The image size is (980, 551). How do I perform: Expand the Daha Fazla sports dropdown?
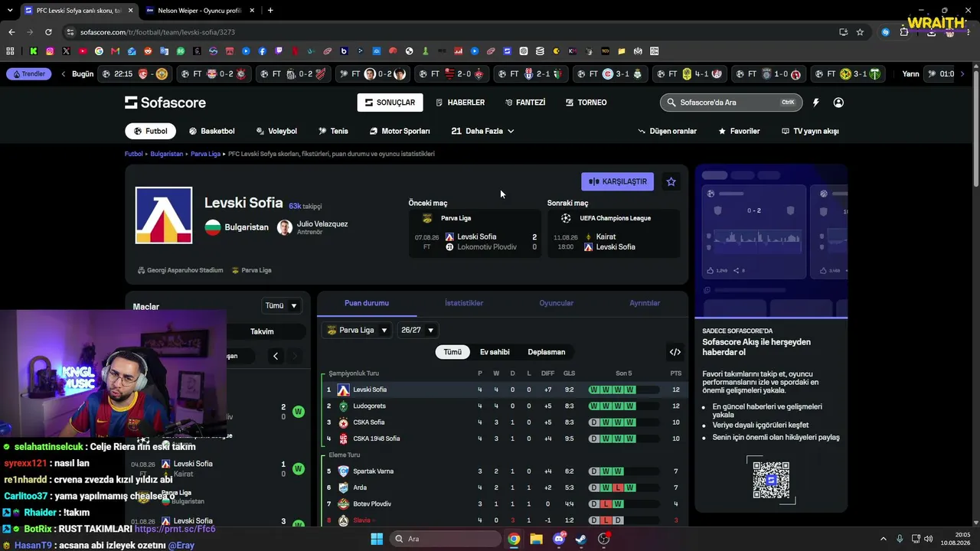483,131
